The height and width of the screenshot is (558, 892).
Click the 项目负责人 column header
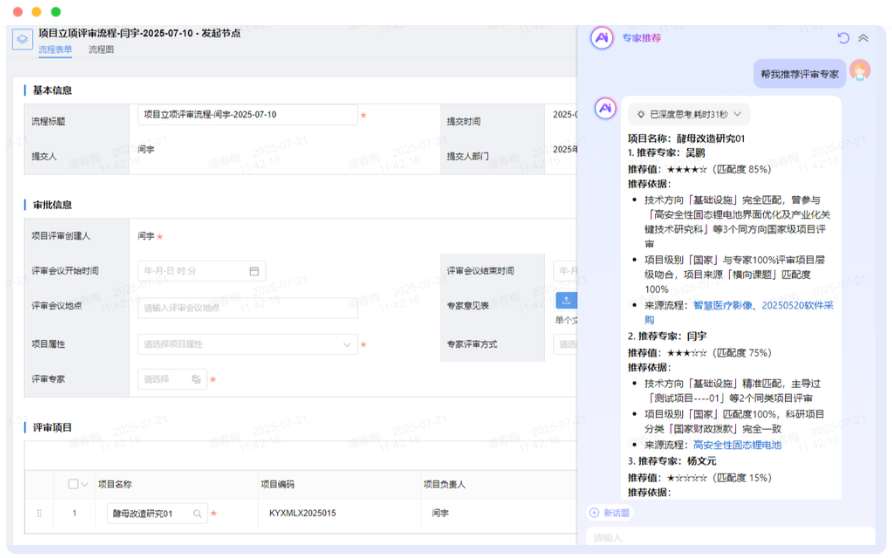444,484
